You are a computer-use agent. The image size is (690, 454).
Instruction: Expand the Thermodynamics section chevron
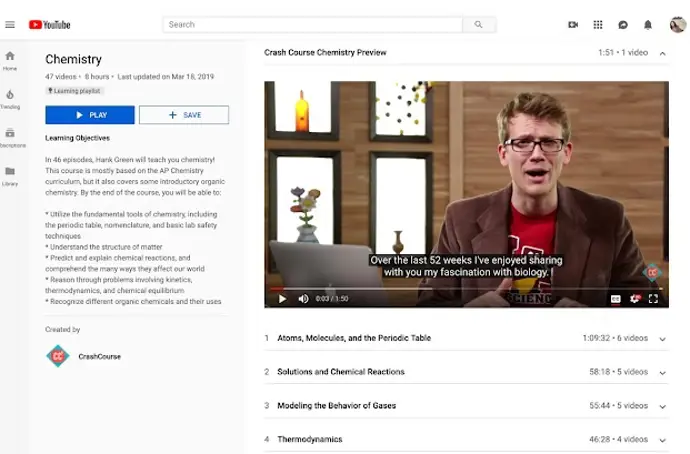[662, 440]
